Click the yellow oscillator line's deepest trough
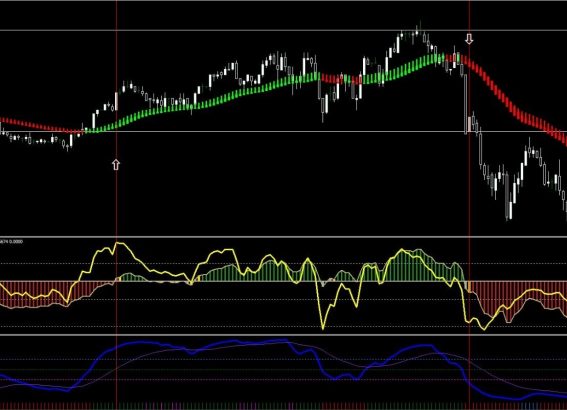This screenshot has height=410, width=567. click(323, 328)
